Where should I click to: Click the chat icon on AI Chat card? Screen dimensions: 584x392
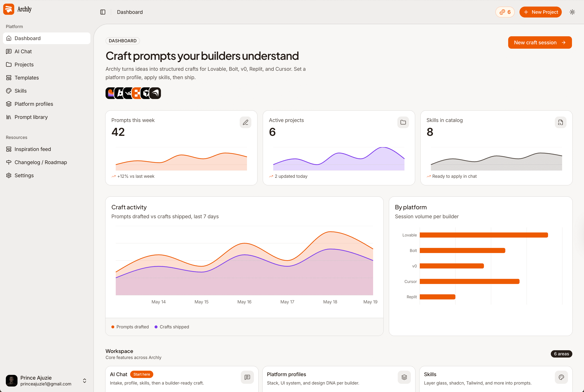(x=247, y=377)
